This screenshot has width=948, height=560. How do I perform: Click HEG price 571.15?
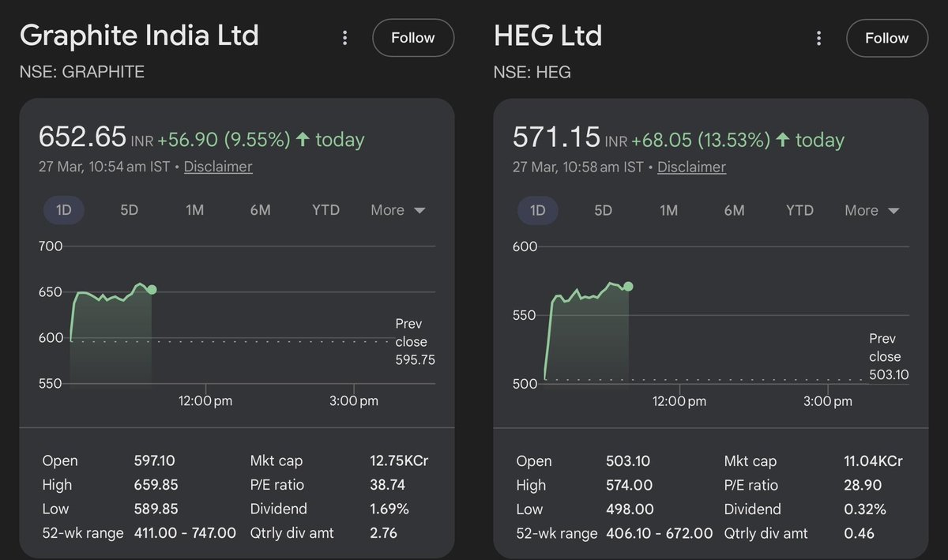557,138
